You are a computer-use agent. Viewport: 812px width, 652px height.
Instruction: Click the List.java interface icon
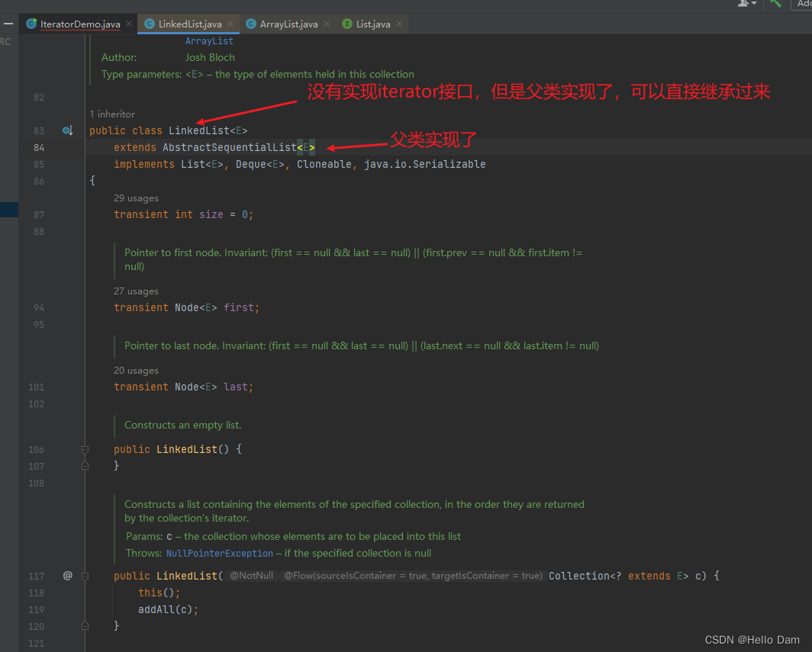click(x=347, y=24)
